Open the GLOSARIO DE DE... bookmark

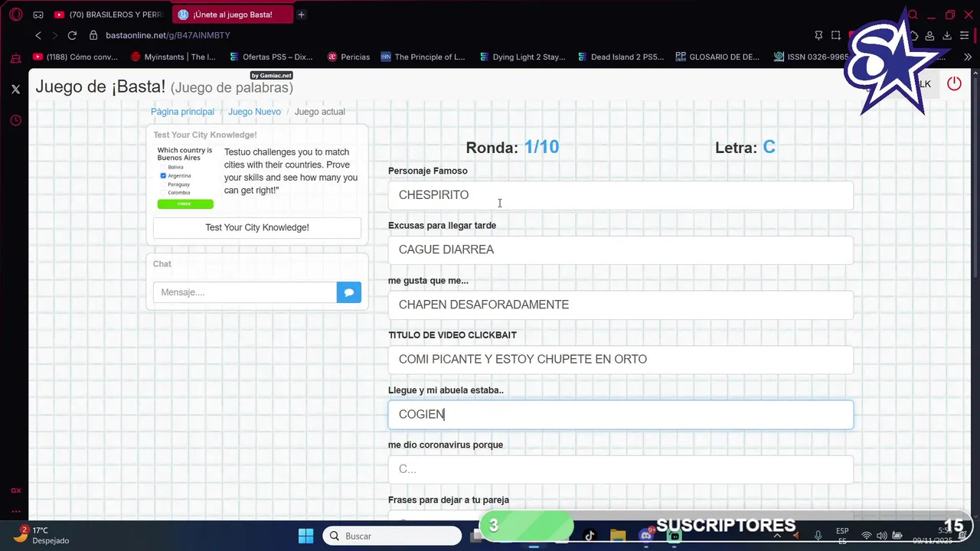point(717,57)
